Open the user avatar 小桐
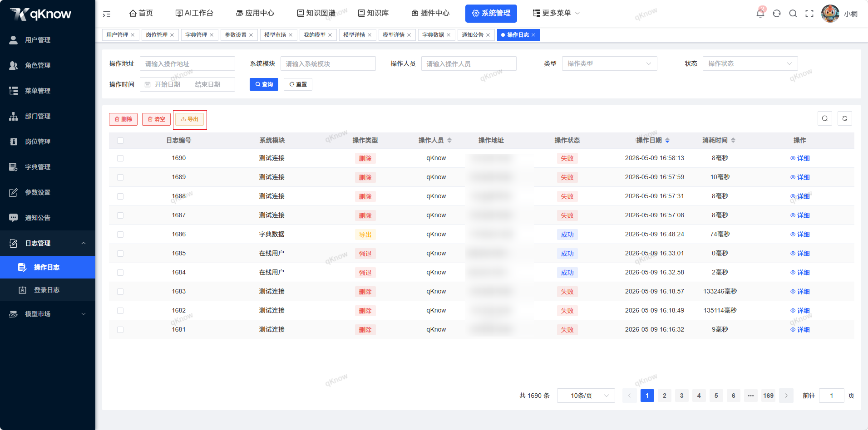The height and width of the screenshot is (430, 868). pos(830,14)
